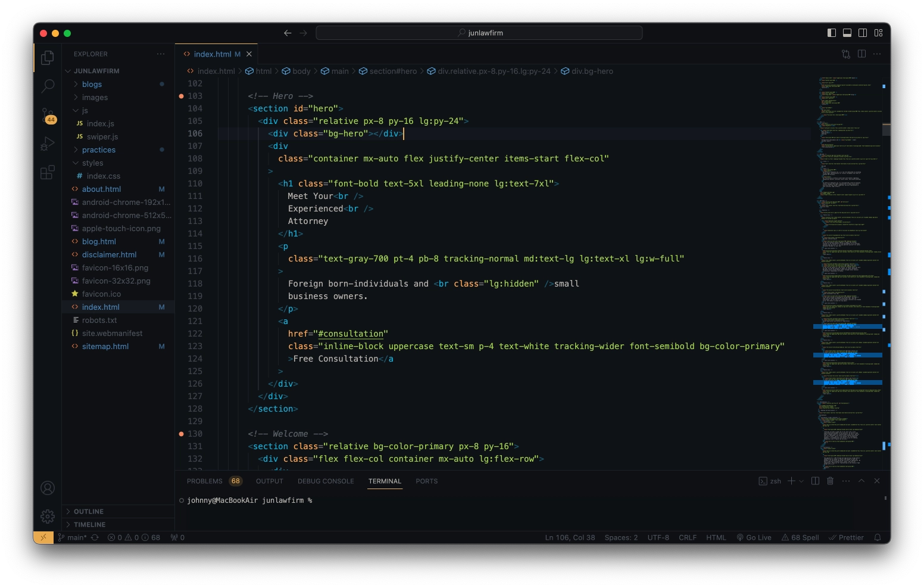Switch to the DEBUG CONSOLE tab
The height and width of the screenshot is (588, 924).
[326, 481]
